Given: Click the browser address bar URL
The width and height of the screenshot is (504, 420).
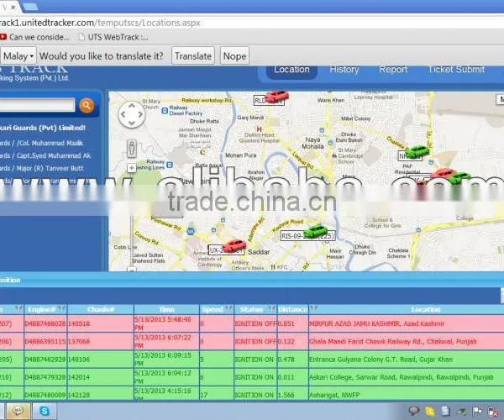Looking at the screenshot, I should [x=100, y=23].
